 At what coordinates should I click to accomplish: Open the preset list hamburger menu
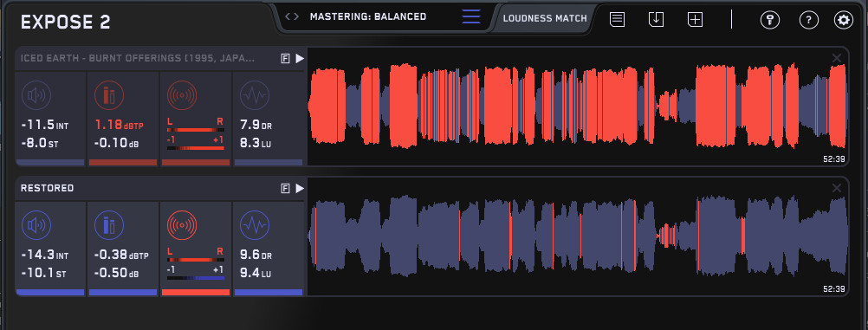(471, 16)
